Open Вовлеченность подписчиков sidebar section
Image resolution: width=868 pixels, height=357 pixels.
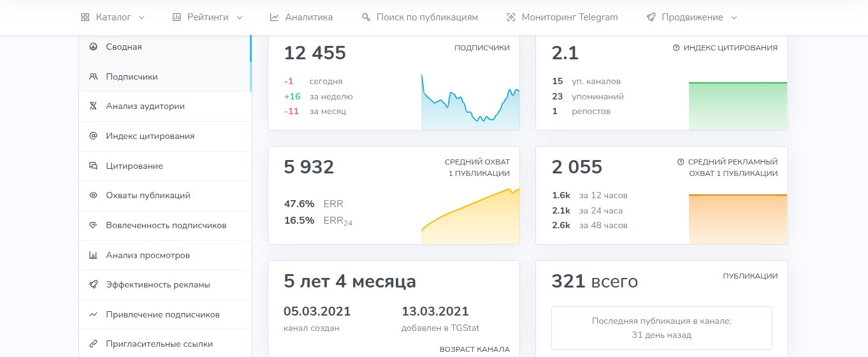(x=165, y=225)
